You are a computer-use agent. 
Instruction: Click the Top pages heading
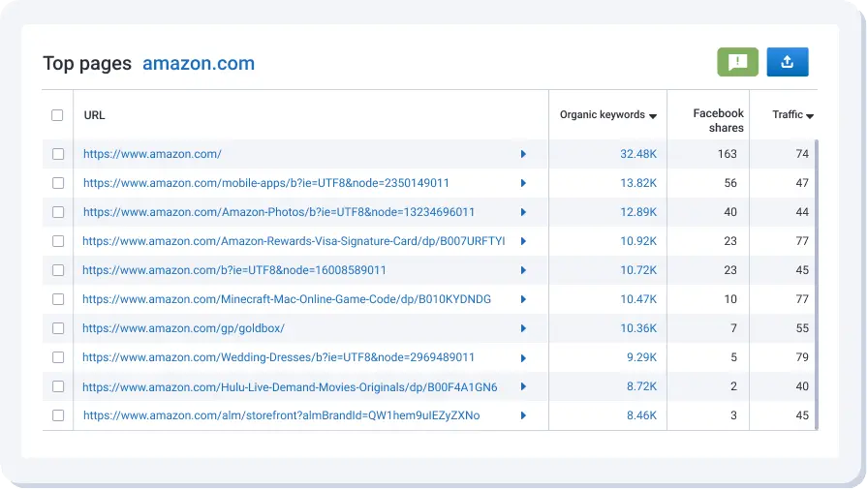pyautogui.click(x=87, y=64)
